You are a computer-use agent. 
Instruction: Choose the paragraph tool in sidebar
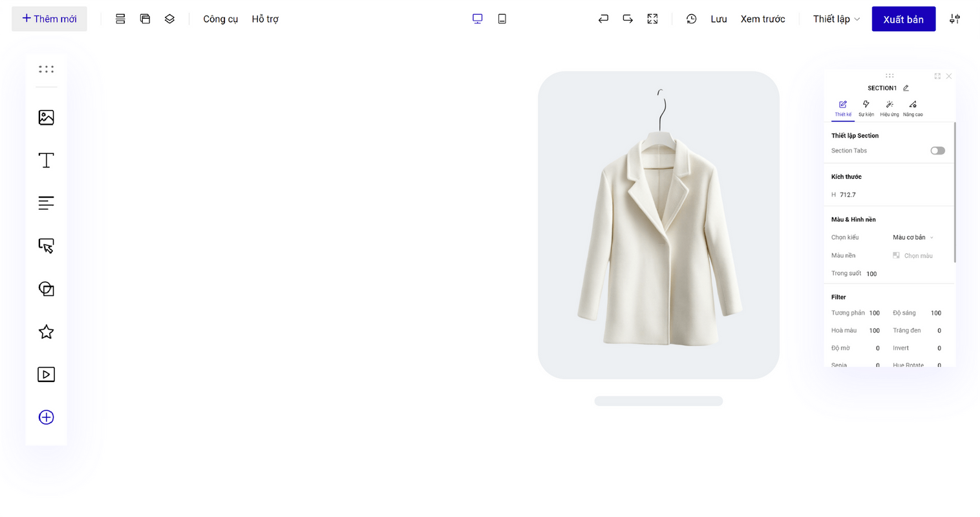pos(46,203)
